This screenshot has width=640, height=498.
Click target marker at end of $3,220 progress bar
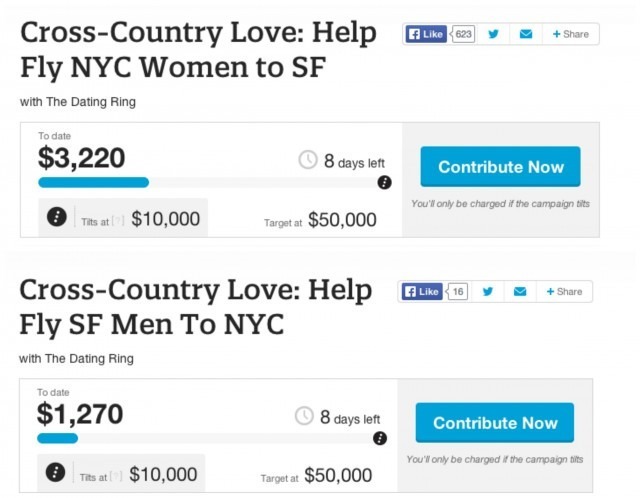[x=384, y=182]
